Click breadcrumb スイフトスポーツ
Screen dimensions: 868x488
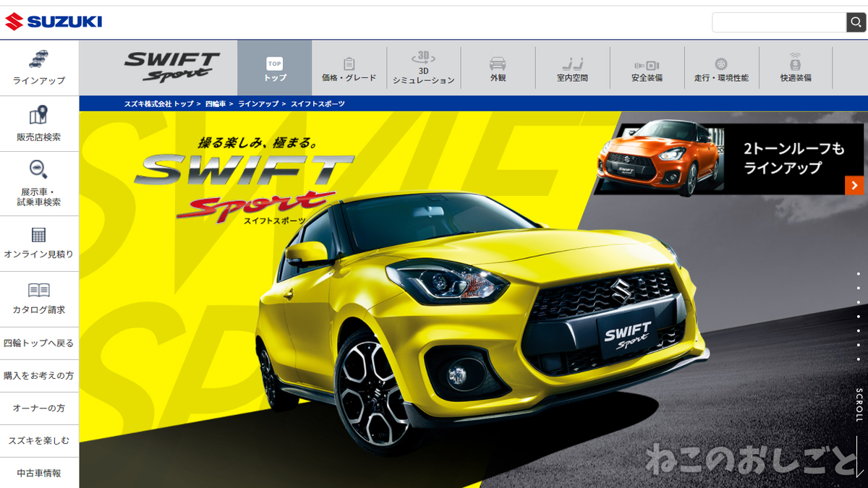pyautogui.click(x=318, y=104)
